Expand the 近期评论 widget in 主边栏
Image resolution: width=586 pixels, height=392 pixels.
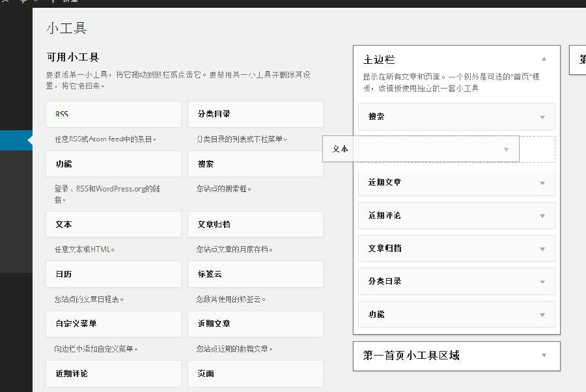click(x=542, y=216)
